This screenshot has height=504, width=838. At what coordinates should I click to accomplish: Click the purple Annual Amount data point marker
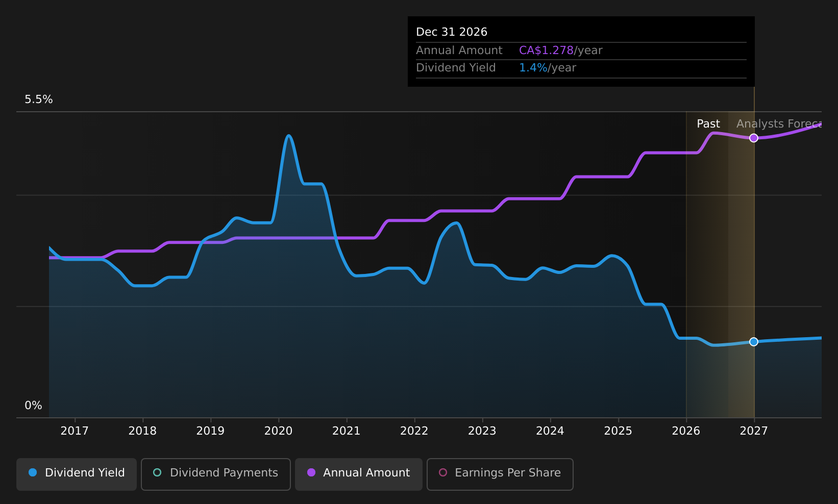click(x=754, y=138)
